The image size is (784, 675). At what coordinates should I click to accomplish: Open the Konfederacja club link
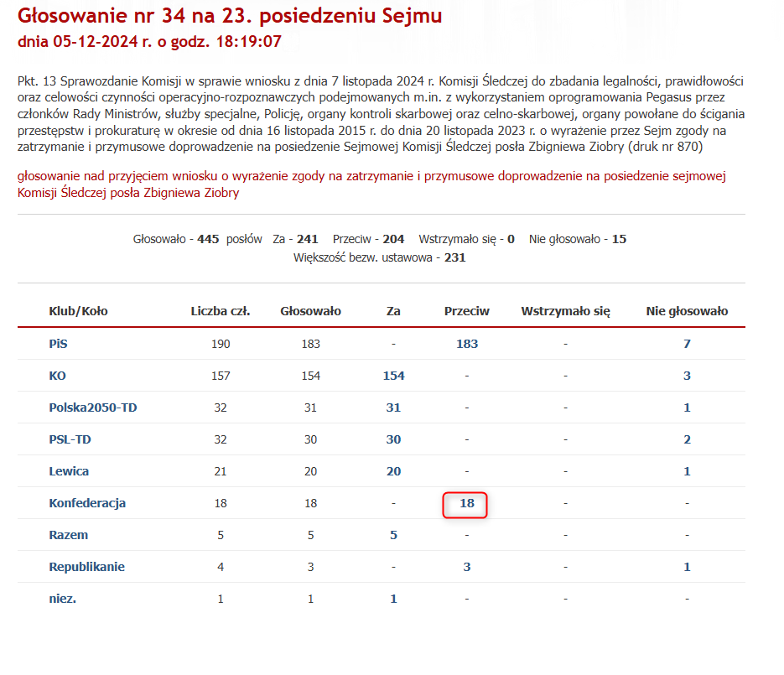click(x=87, y=503)
